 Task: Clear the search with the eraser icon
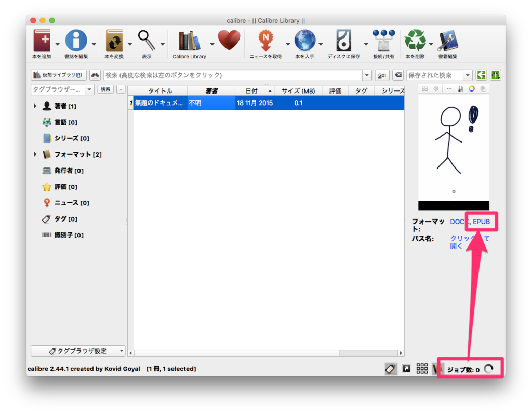[x=398, y=75]
